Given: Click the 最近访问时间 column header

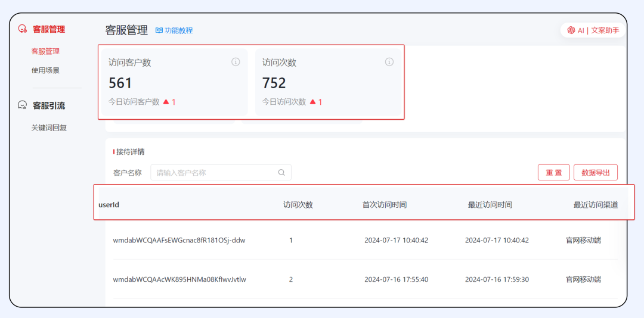Looking at the screenshot, I should (x=490, y=204).
